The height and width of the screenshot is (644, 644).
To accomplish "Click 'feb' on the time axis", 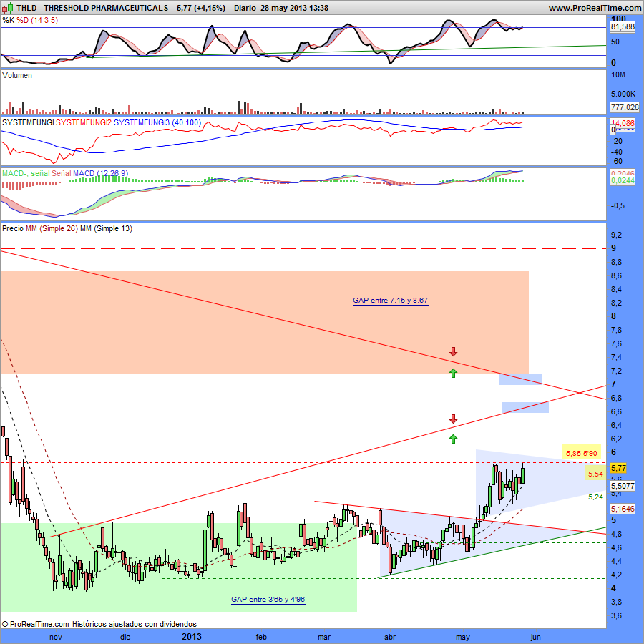I will click(x=261, y=637).
